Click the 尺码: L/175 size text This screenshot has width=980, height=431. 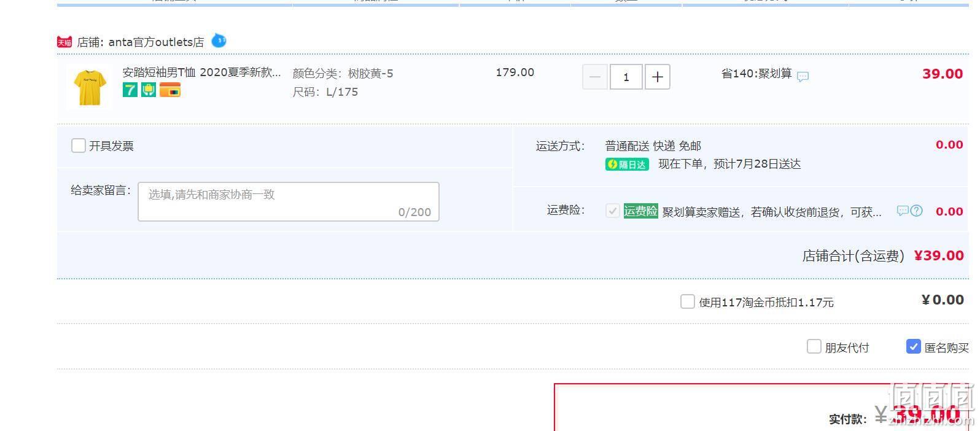click(x=325, y=92)
